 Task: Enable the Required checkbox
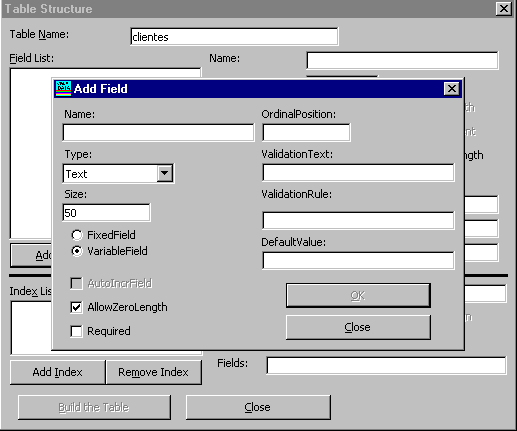[x=76, y=331]
